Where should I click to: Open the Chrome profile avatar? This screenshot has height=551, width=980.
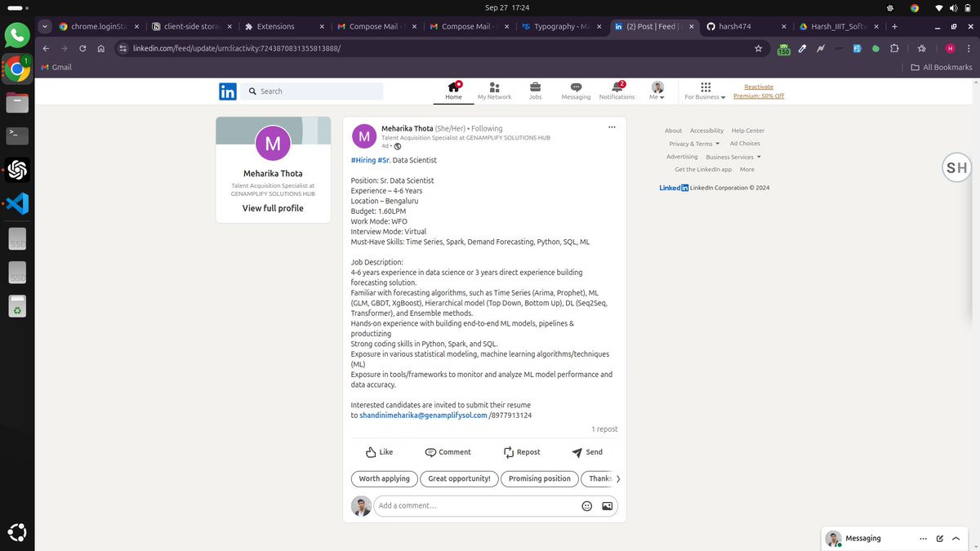pos(950,48)
